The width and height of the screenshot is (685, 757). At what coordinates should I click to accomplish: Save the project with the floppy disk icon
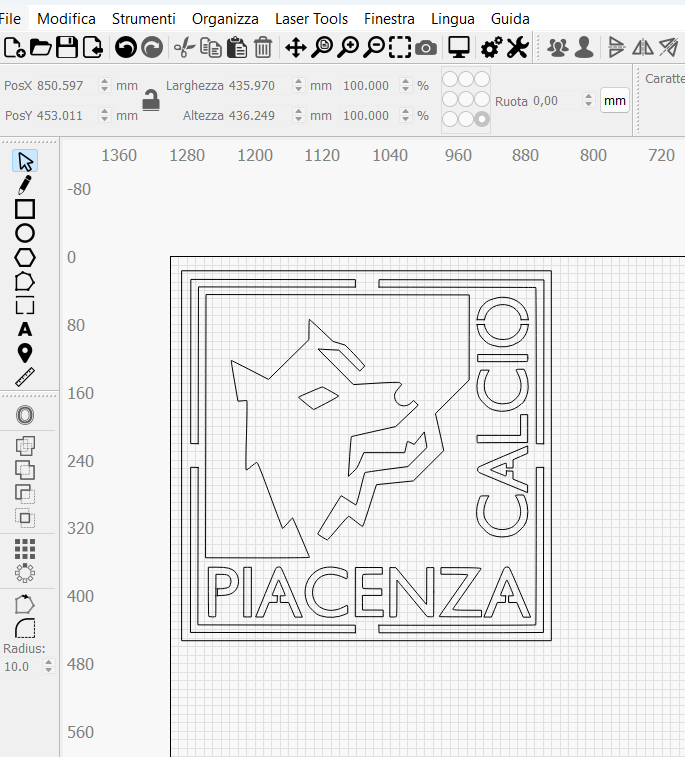67,48
